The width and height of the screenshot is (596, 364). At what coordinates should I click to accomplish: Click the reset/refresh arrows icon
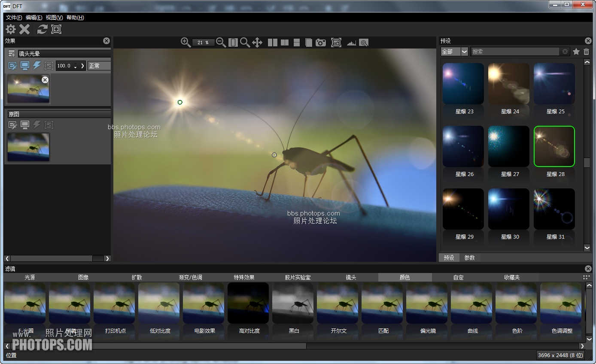42,29
